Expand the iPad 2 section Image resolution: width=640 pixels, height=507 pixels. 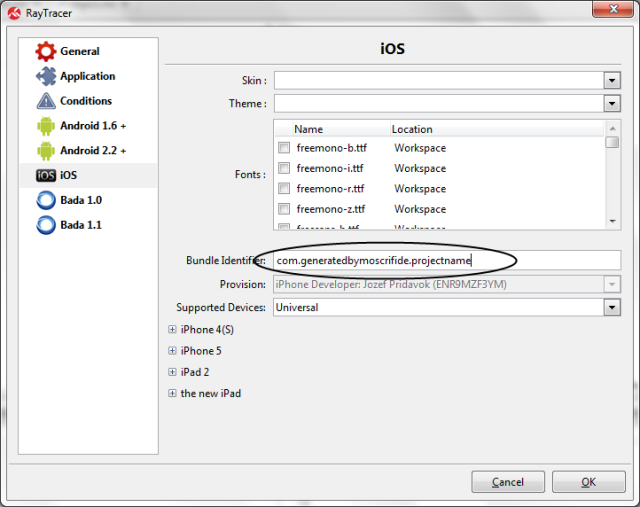172,372
